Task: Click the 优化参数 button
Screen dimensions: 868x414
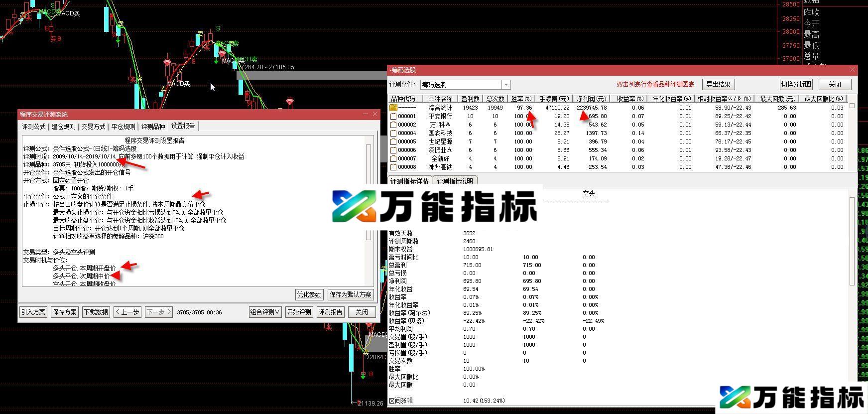Action: coord(309,294)
